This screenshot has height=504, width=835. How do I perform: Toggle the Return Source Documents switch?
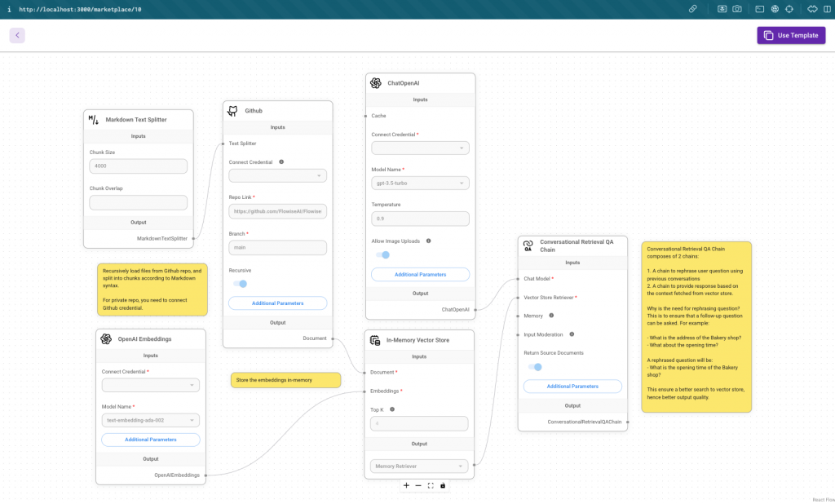pyautogui.click(x=535, y=367)
